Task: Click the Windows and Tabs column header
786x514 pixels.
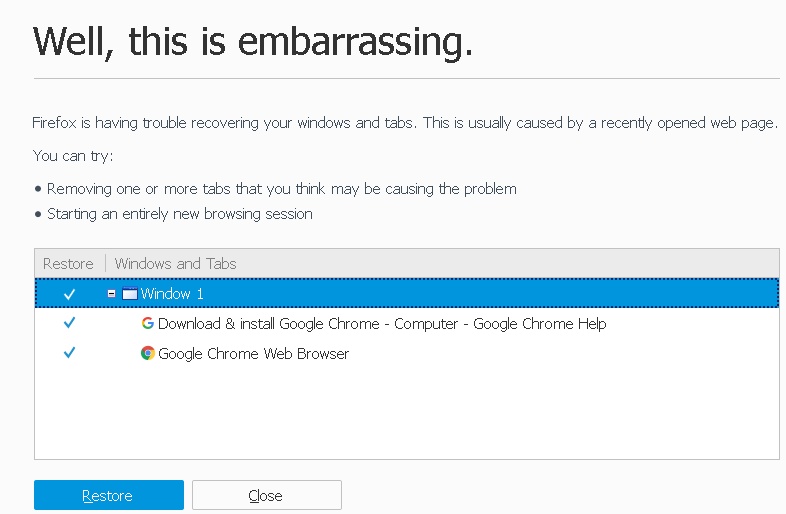Action: pos(175,263)
